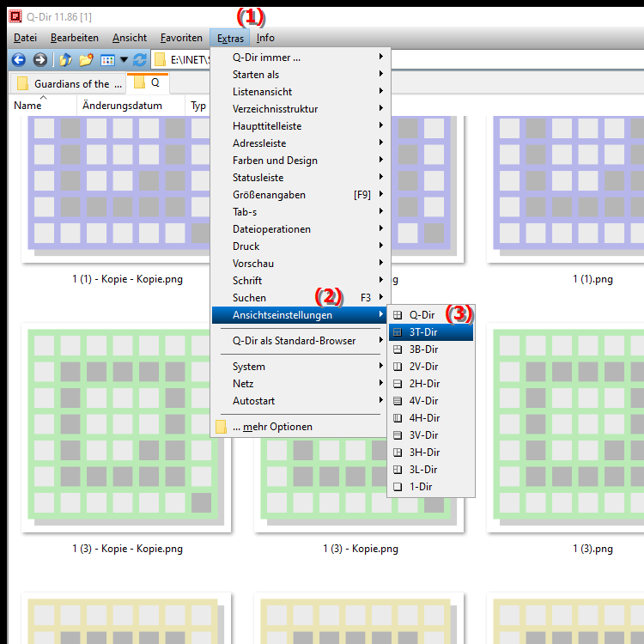Click the folder icon of the Q tab
Screen dimensions: 644x644
[139, 82]
